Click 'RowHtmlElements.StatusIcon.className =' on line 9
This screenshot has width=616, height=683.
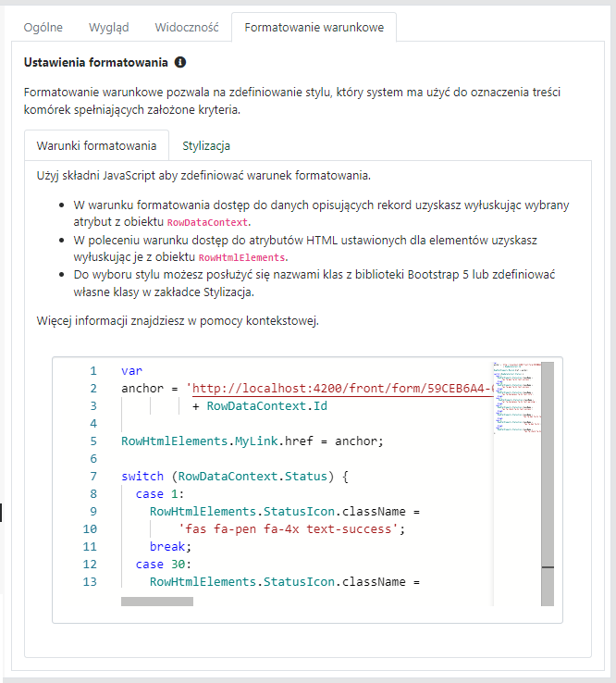click(x=285, y=512)
